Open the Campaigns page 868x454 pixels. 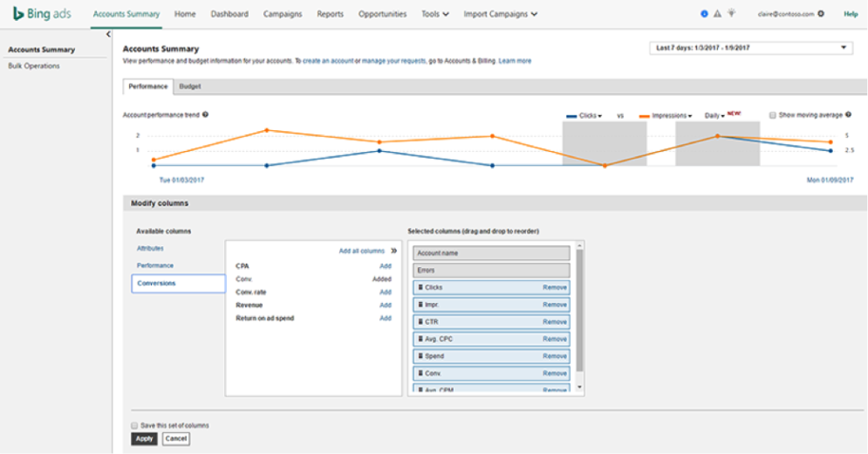[283, 14]
